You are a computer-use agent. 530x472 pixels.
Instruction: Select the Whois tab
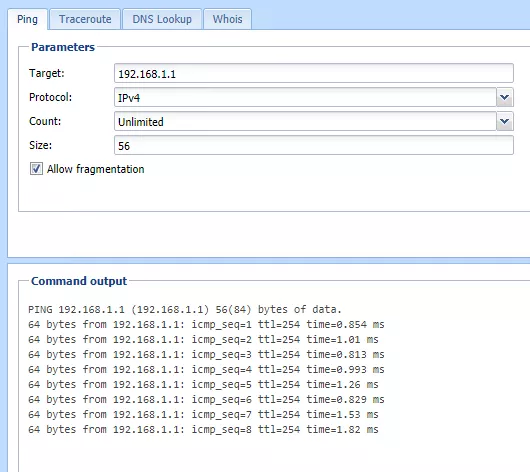coord(227,19)
